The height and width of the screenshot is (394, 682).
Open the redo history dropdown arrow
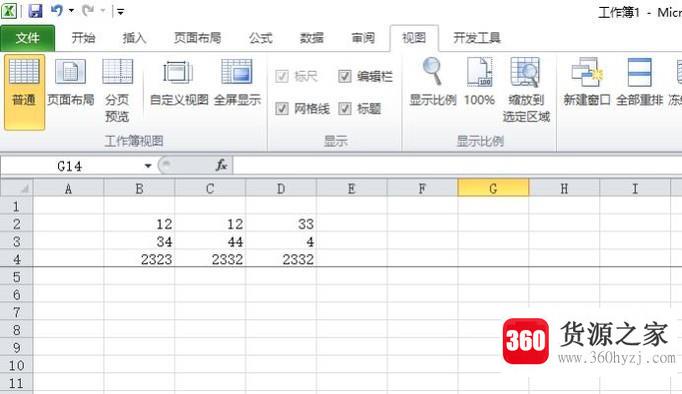[x=103, y=11]
